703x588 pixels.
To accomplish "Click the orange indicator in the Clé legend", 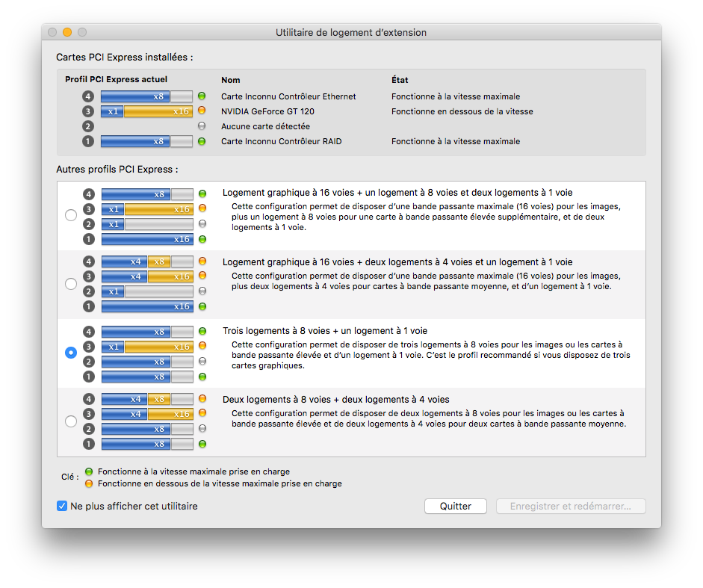I will (x=89, y=483).
